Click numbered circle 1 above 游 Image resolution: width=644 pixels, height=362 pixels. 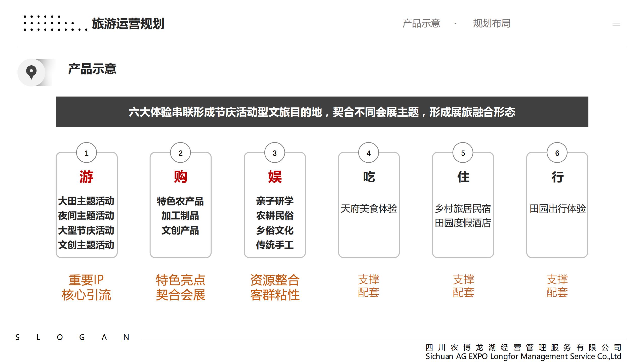coord(86,153)
